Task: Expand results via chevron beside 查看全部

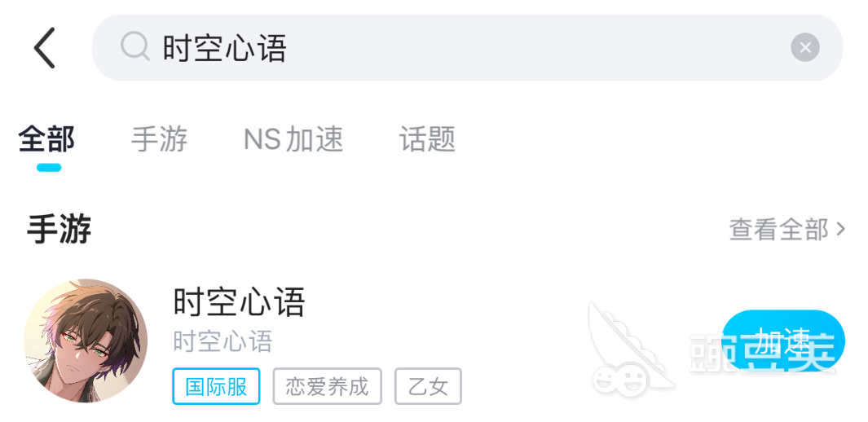Action: (x=841, y=229)
